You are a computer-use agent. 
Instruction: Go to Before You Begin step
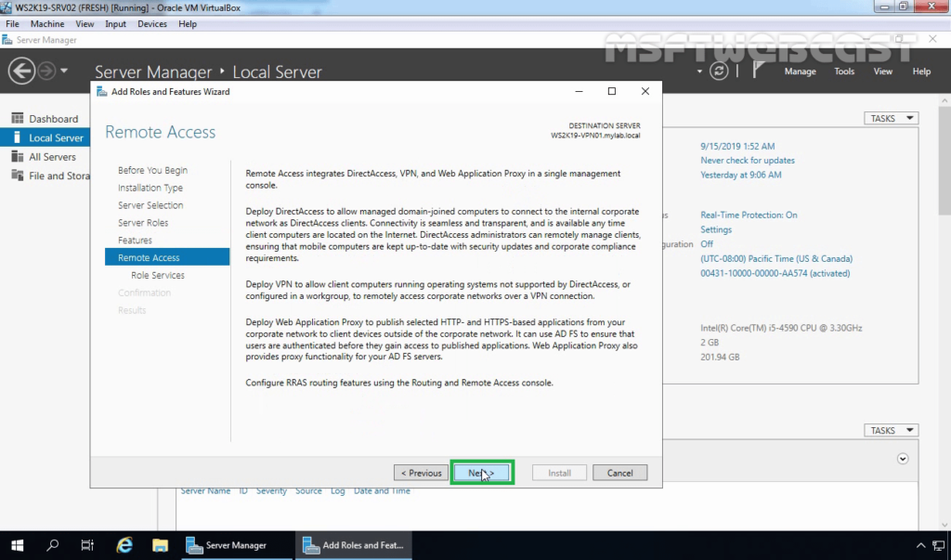click(152, 171)
